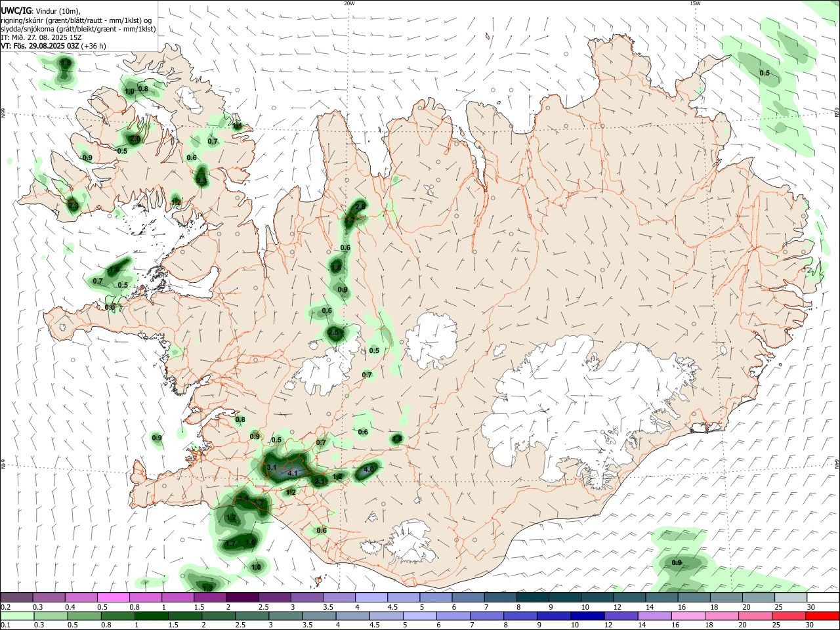Viewport: 840px width, 630px height.
Task: Click the '4.0' precipitation value on the map
Action: (369, 469)
